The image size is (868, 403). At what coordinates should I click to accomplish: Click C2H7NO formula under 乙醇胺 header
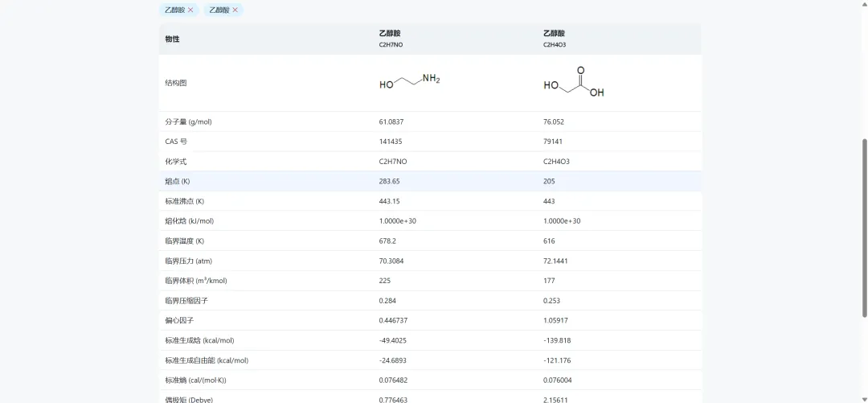[x=391, y=45]
